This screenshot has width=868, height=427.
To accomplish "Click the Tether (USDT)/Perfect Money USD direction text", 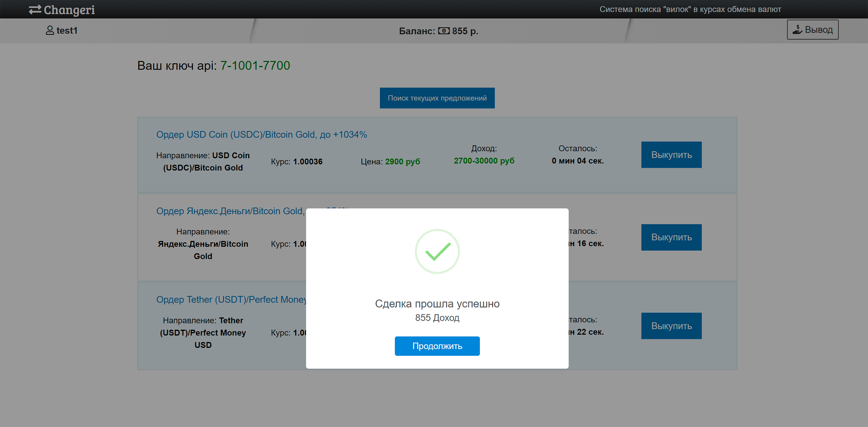I will pos(203,332).
